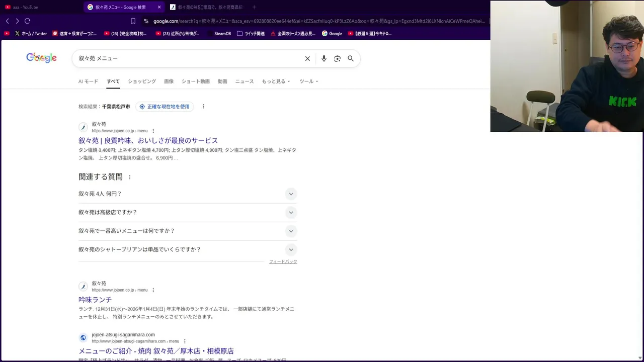Open the ホーム / Twitter bookmark
The width and height of the screenshot is (644, 362).
[31, 34]
